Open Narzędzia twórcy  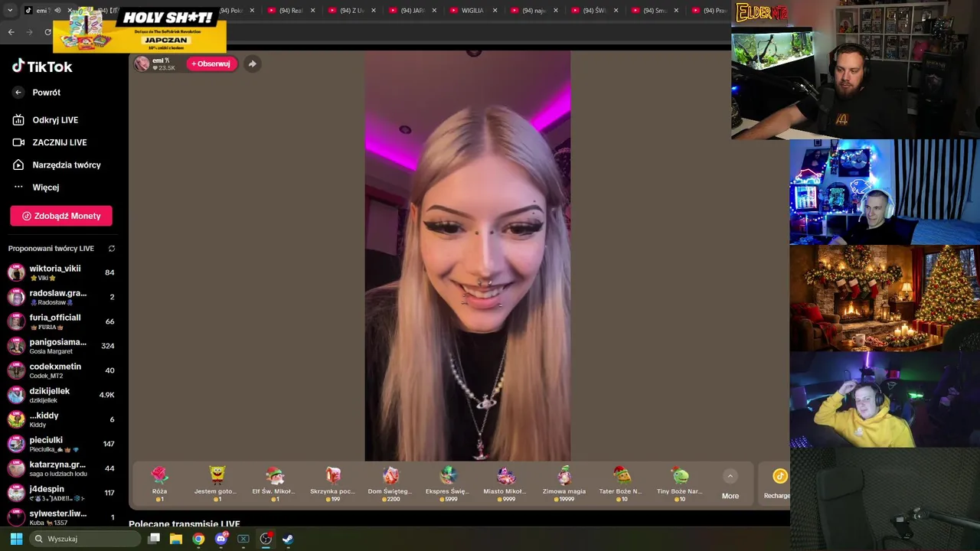click(x=57, y=165)
